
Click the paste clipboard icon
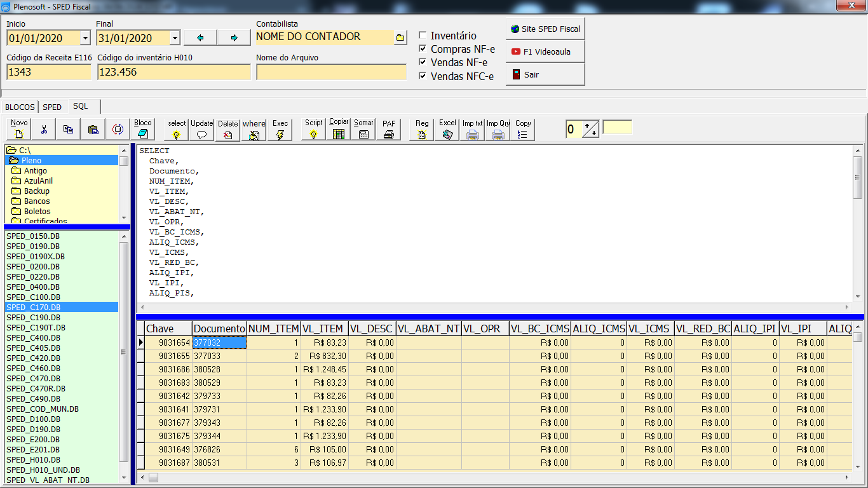93,129
